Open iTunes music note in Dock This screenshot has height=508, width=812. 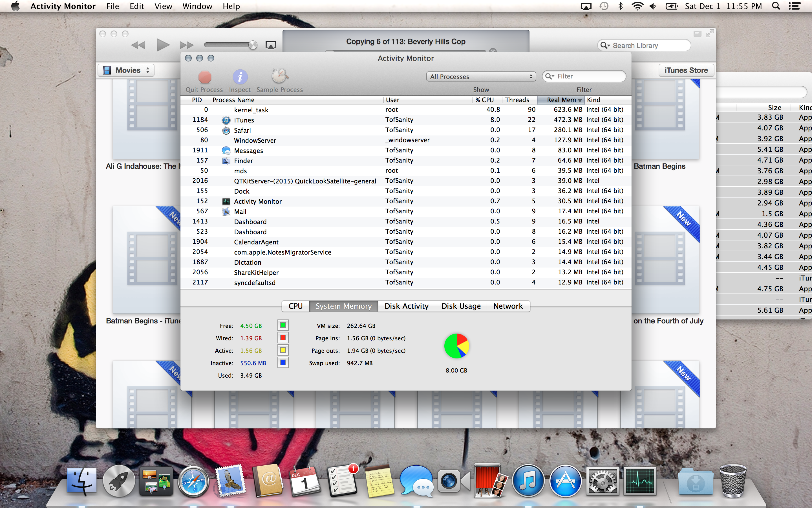tap(528, 481)
